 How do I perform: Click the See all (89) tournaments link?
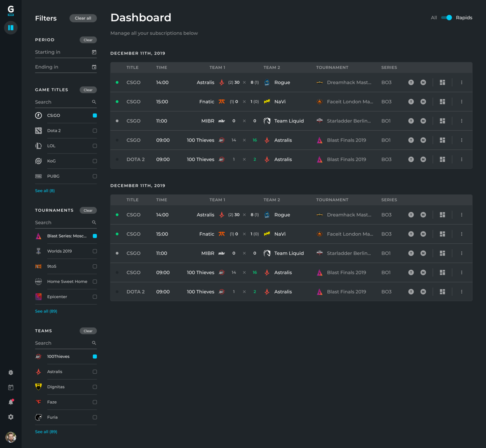46,311
